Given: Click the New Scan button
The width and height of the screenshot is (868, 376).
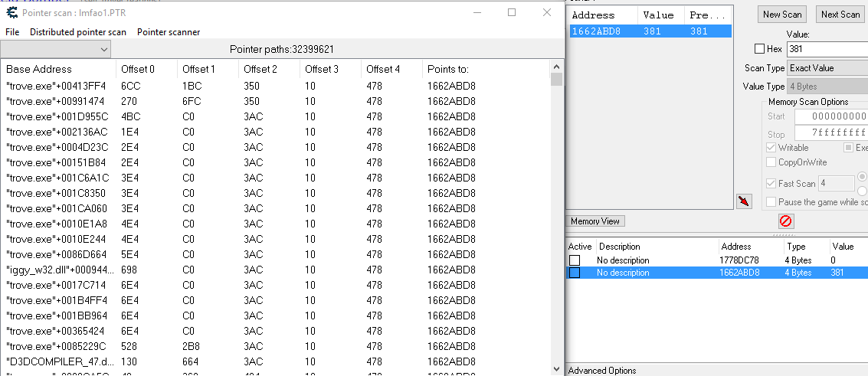Looking at the screenshot, I should [x=782, y=15].
